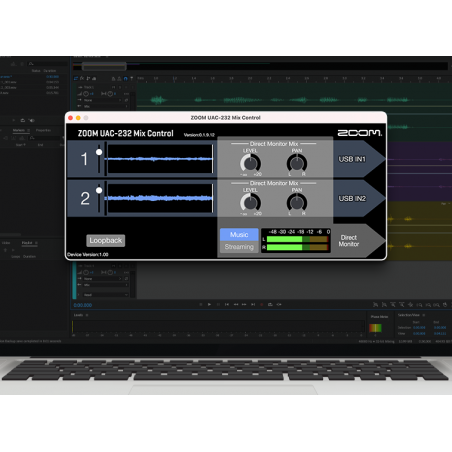Minimize the Mix Control window
Screen dimensions: 452x452
[x=78, y=118]
